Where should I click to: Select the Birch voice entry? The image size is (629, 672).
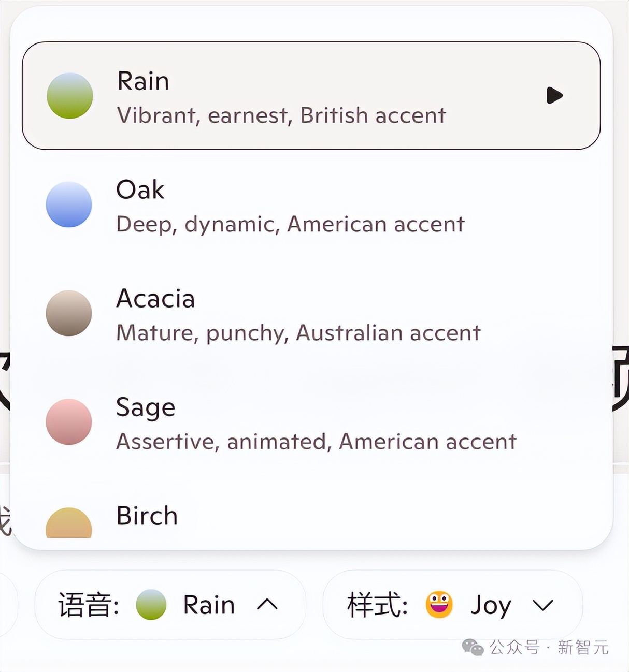click(147, 516)
